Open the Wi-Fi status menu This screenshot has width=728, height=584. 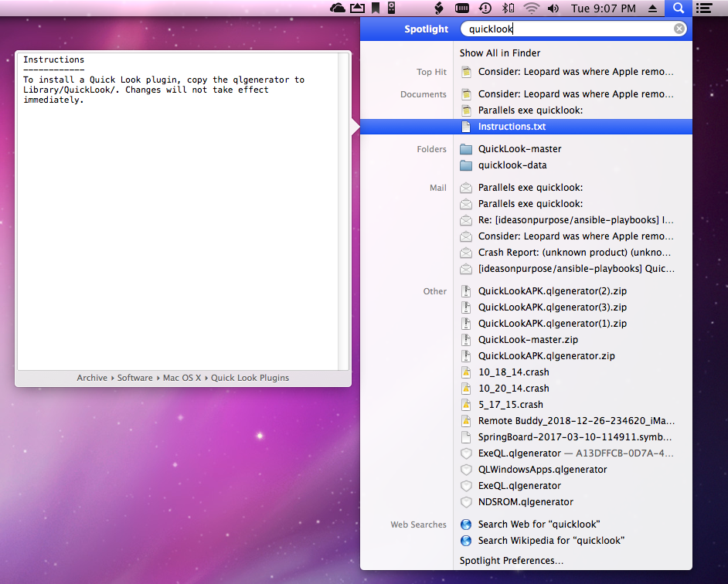click(531, 8)
